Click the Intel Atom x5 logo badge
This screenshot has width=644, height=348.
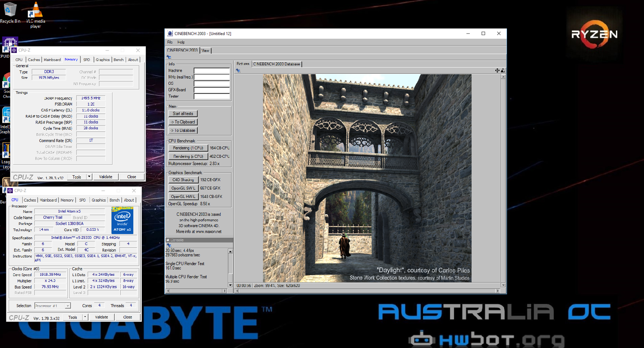[122, 220]
